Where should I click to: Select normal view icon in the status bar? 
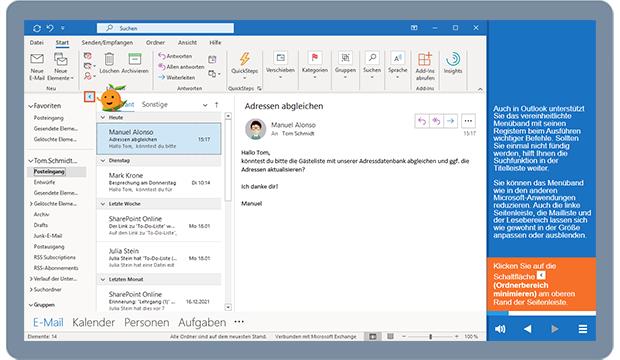373,337
